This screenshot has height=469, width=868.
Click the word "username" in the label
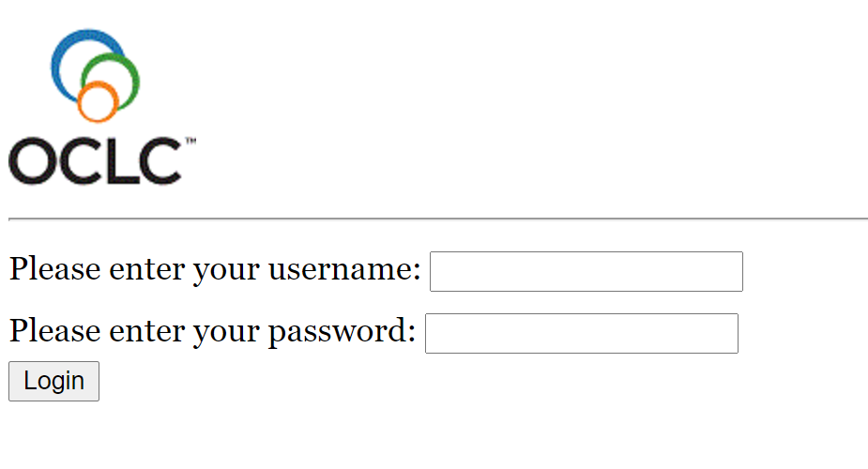pos(344,270)
